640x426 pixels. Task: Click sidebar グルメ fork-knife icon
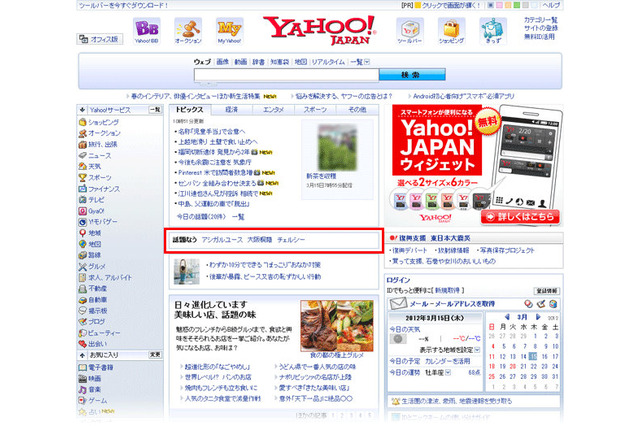[82, 266]
